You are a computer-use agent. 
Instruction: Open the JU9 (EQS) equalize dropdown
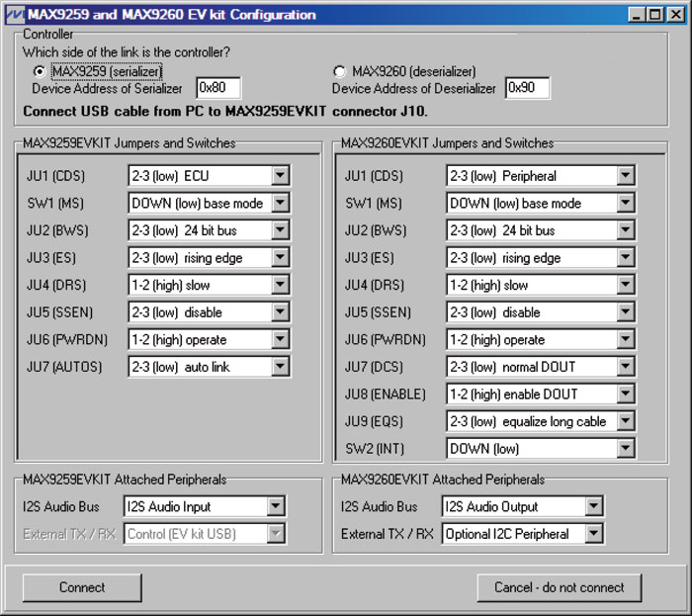(541, 422)
